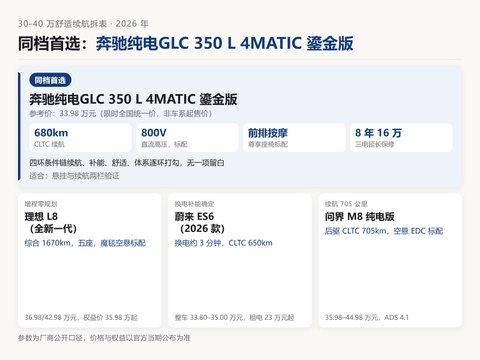Click the 换电约 3 分钟，CLTC 650km description
Image resolution: width=480 pixels, height=360 pixels.
(x=223, y=243)
